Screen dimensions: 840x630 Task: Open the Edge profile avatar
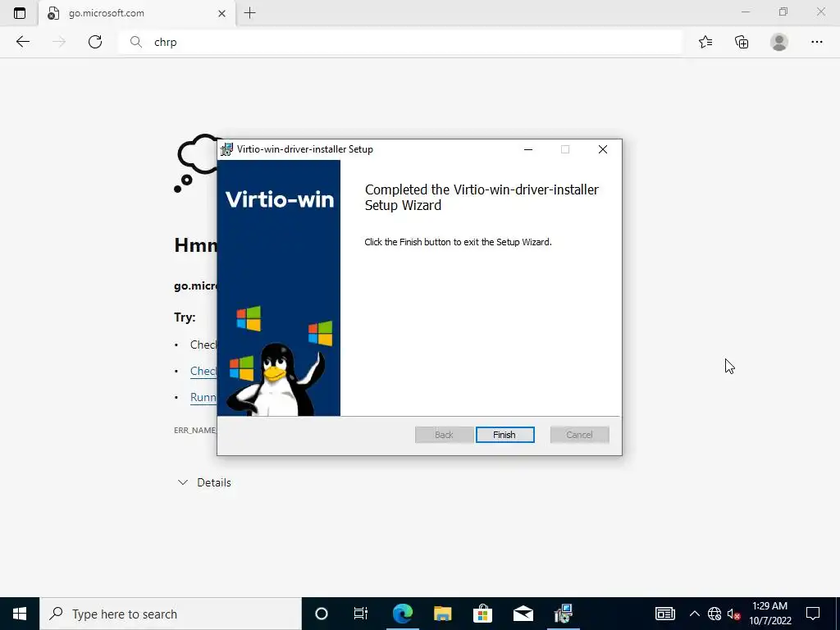779,42
